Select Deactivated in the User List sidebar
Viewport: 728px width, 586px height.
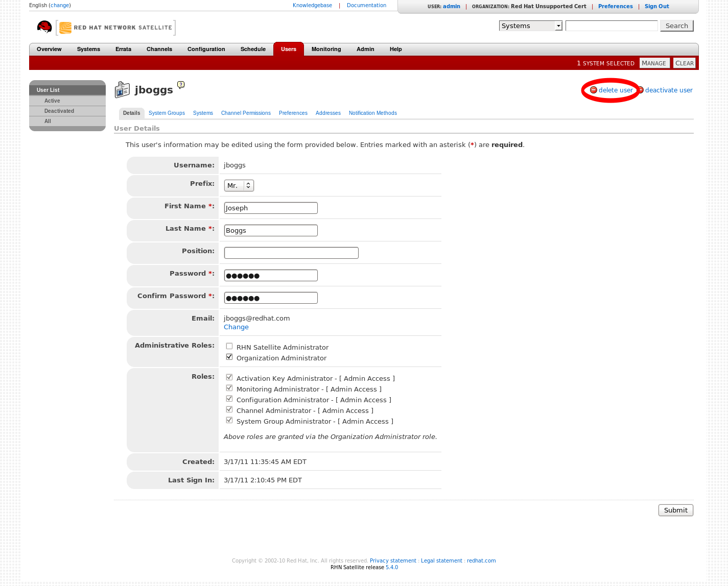(59, 111)
